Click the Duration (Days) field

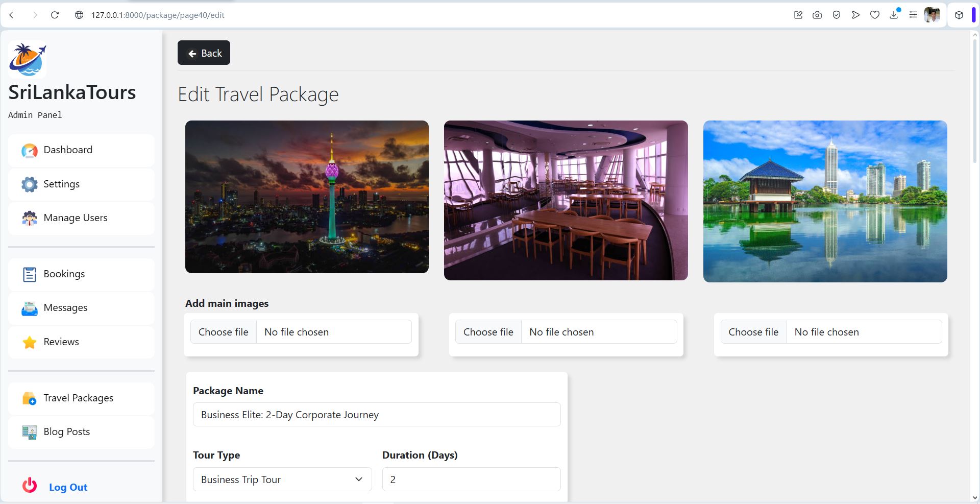[471, 479]
